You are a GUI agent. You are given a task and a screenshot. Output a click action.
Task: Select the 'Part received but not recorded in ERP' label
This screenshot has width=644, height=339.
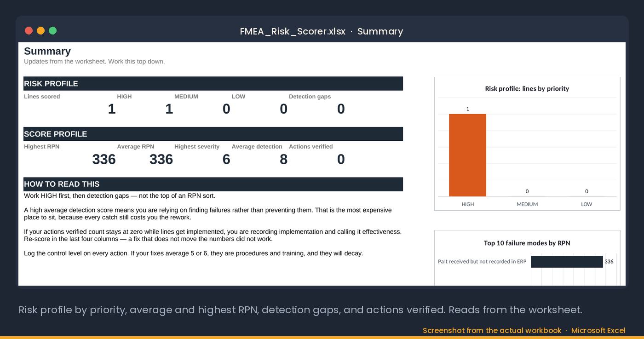[482, 261]
